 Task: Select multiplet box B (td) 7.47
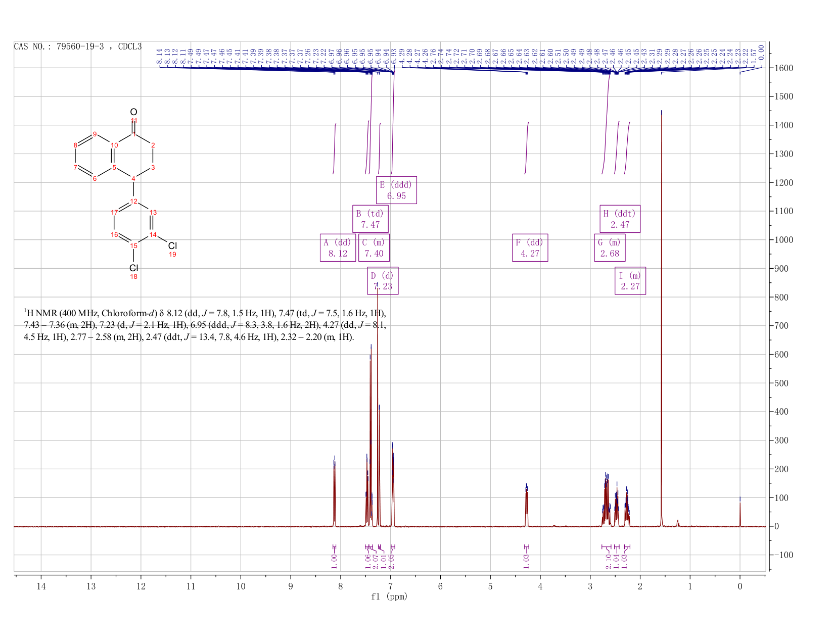point(370,219)
